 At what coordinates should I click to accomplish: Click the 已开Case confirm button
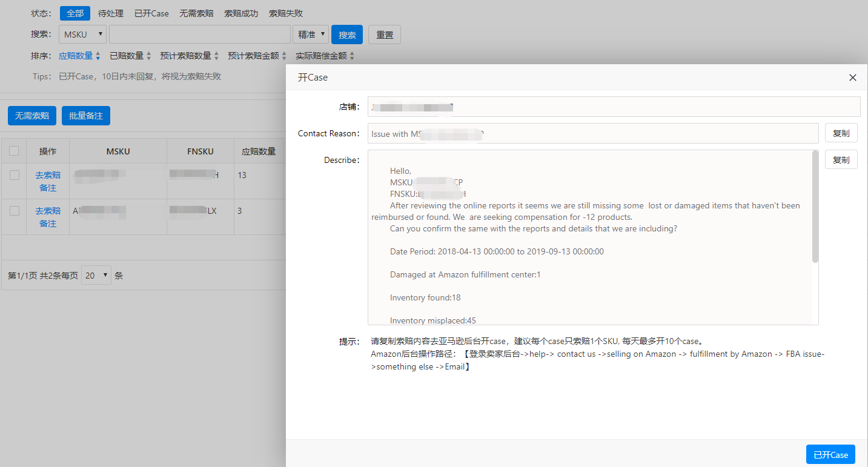[x=830, y=455]
